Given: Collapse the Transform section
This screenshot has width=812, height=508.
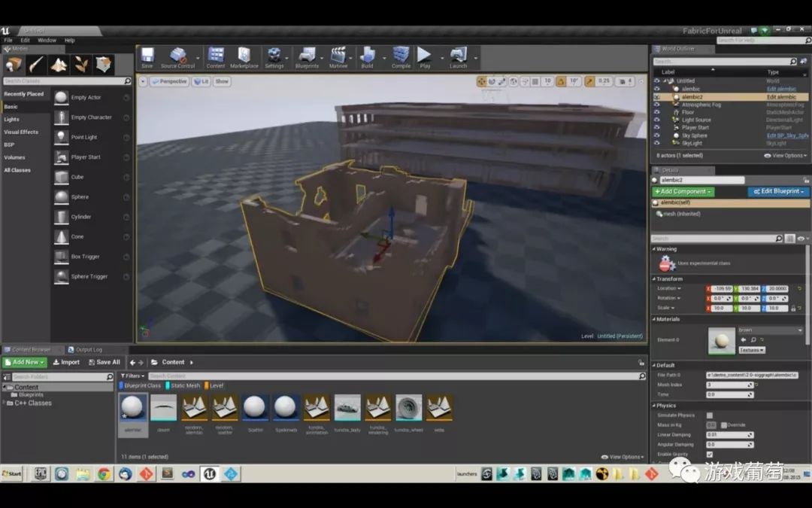Looking at the screenshot, I should [x=654, y=279].
